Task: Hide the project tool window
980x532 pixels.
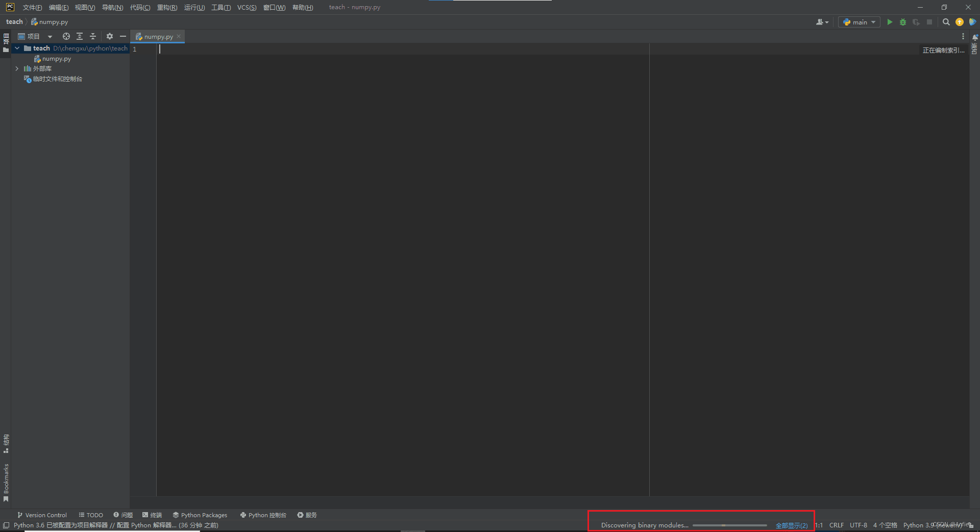Action: tap(123, 36)
